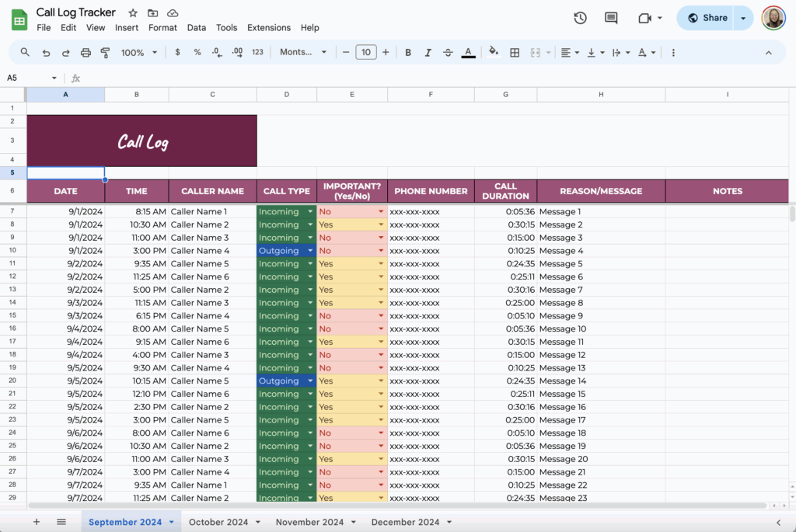Open the Format menu

click(x=162, y=27)
